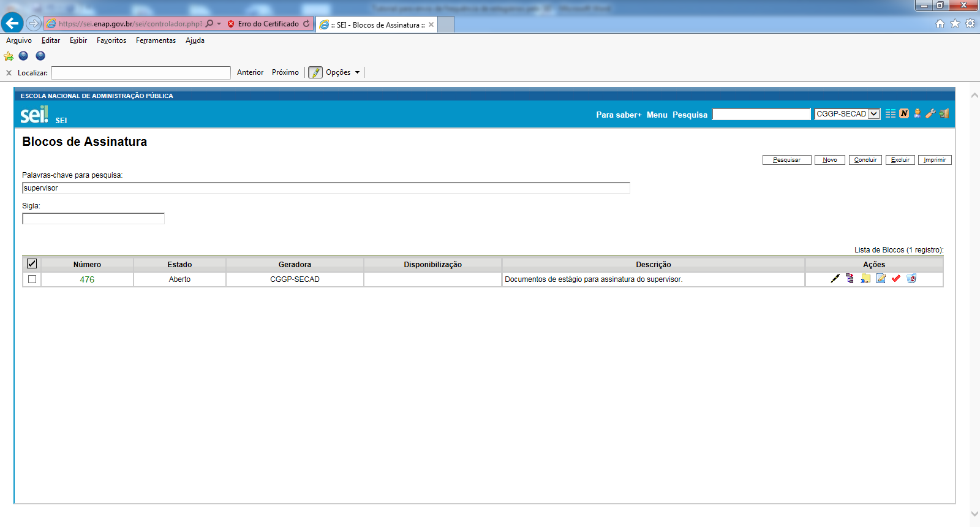
Task: Click the Pesquisar button
Action: [x=786, y=160]
